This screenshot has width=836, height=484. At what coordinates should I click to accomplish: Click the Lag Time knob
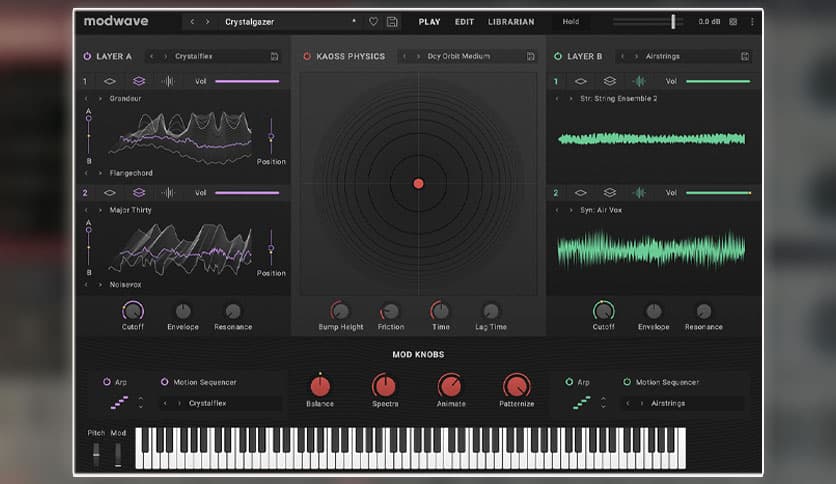coord(491,311)
